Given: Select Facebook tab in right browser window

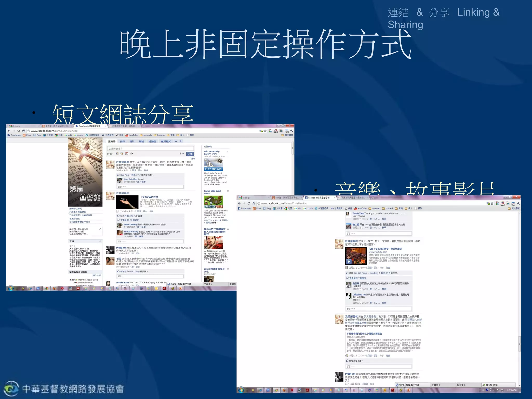Looking at the screenshot, I should pyautogui.click(x=319, y=198).
